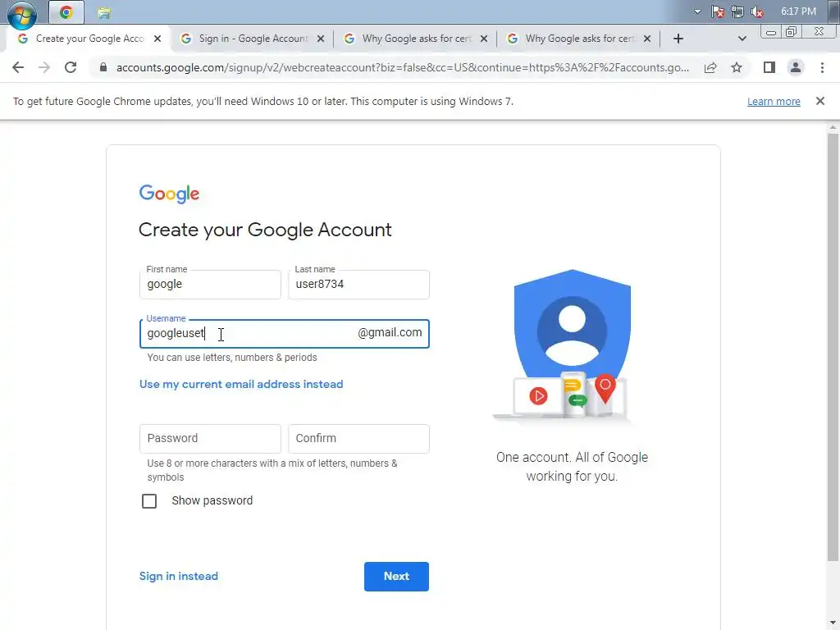840x630 pixels.
Task: Click Use my current email address instead
Action: click(x=241, y=384)
